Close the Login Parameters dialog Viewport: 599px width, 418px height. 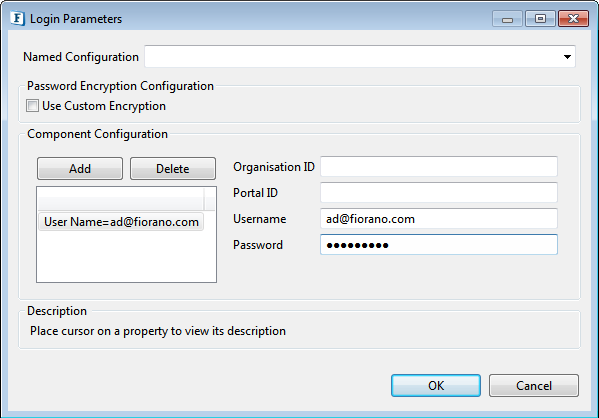point(573,19)
